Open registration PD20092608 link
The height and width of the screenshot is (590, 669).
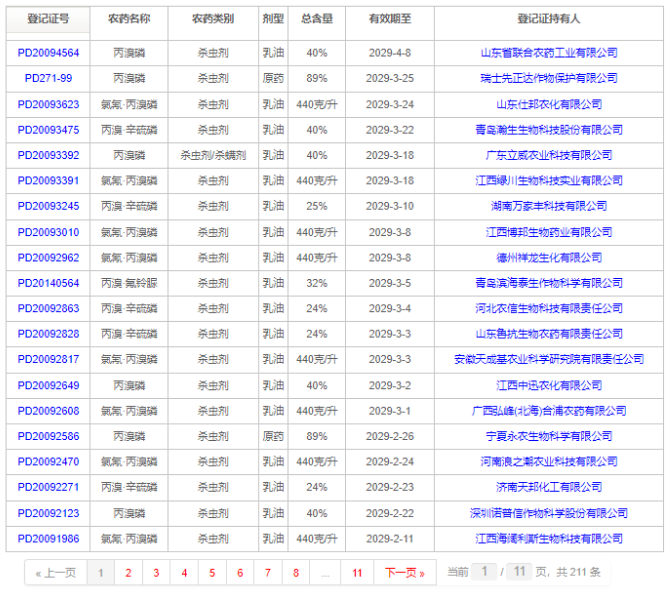click(x=48, y=411)
